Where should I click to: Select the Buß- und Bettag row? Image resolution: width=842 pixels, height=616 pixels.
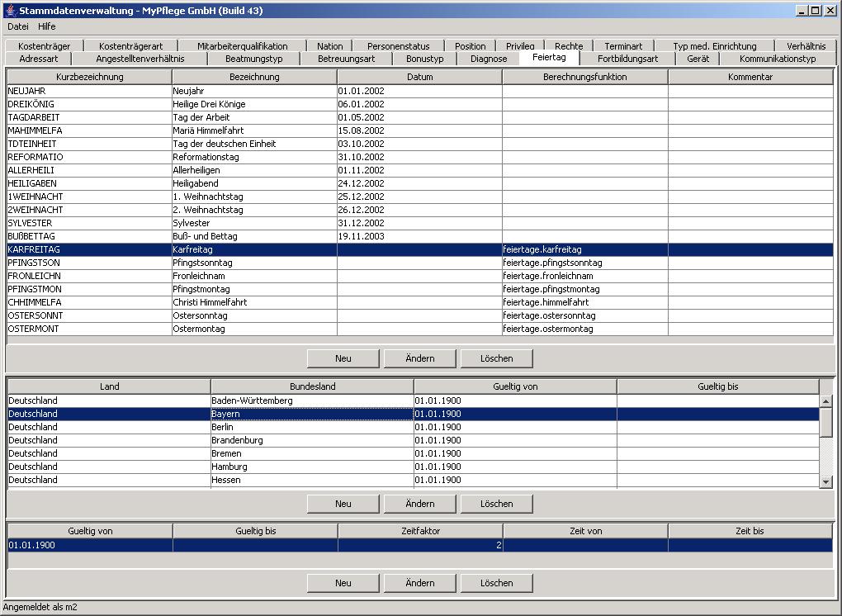coord(420,236)
